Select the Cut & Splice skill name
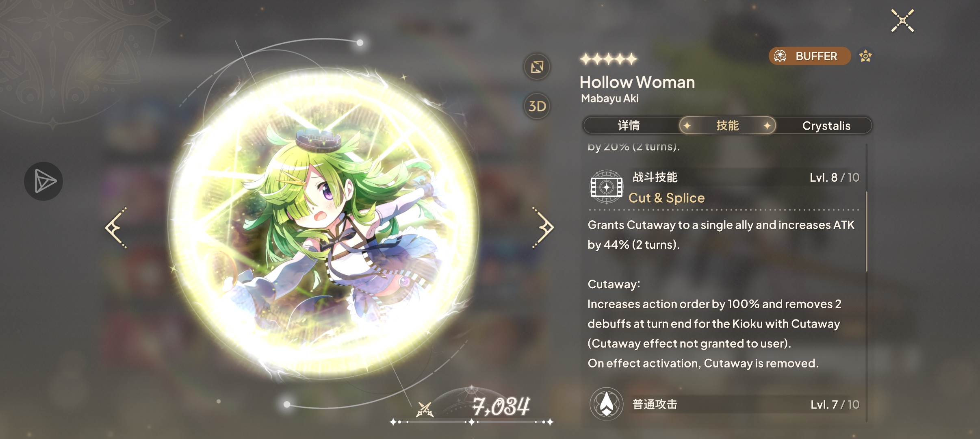Image resolution: width=980 pixels, height=439 pixels. tap(666, 198)
